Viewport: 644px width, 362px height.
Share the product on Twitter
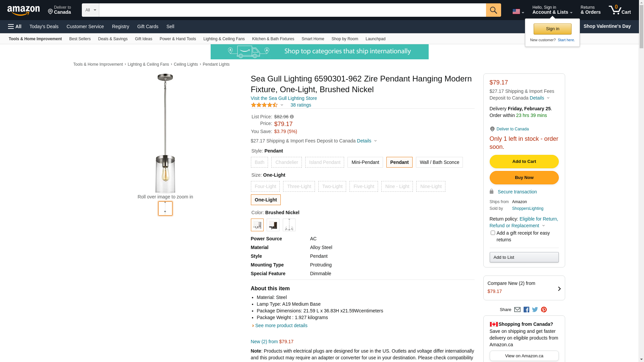pos(535,310)
